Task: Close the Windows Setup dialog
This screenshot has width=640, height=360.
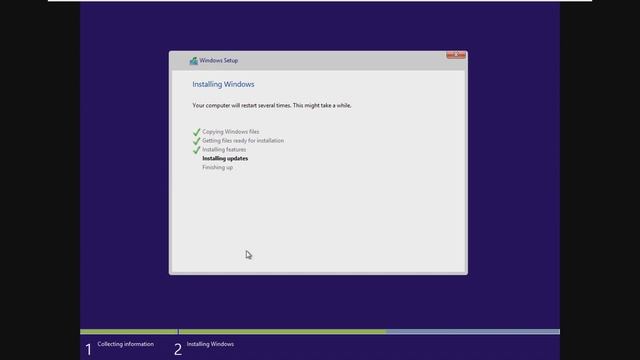Action: click(x=456, y=55)
